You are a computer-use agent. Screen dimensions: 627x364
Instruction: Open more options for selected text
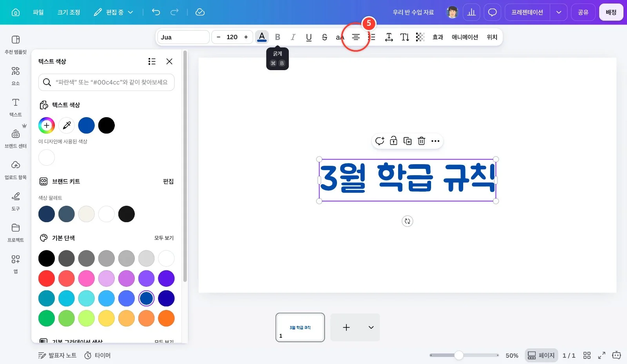click(x=435, y=141)
